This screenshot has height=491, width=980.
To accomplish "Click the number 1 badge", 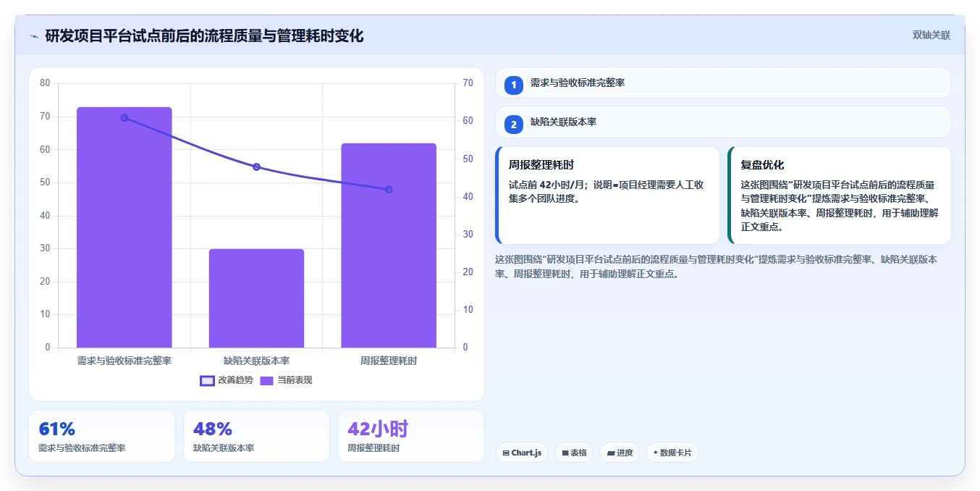I will pos(514,85).
